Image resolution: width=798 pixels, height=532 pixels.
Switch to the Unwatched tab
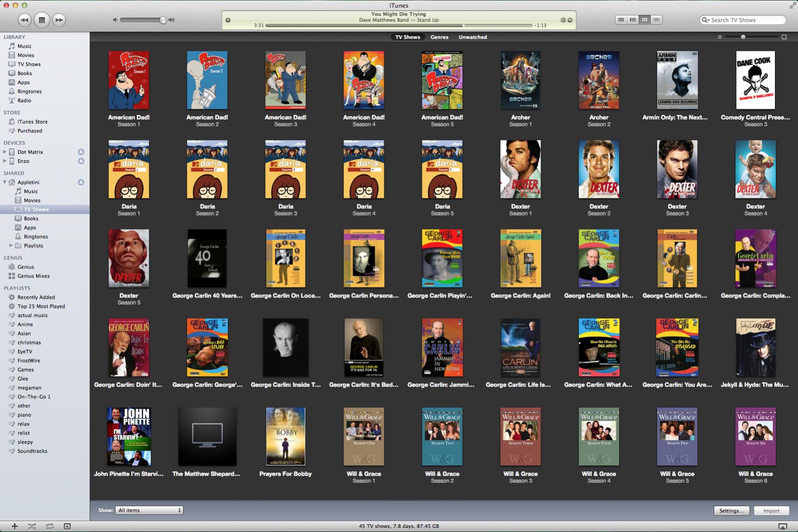pos(473,37)
